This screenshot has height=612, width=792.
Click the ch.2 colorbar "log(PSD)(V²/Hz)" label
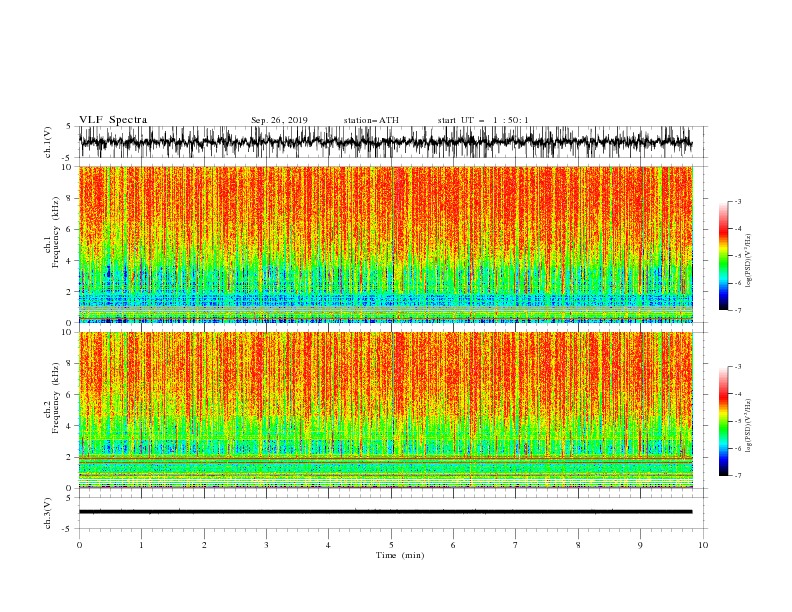click(749, 425)
